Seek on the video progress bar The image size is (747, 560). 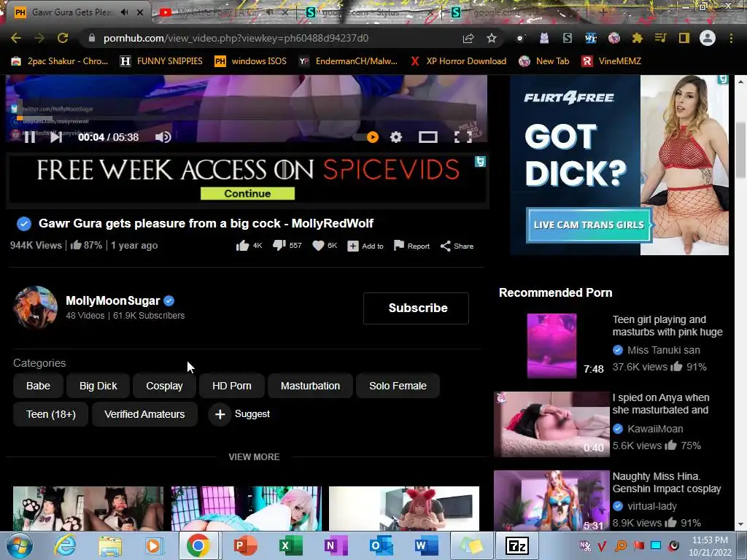[247, 117]
